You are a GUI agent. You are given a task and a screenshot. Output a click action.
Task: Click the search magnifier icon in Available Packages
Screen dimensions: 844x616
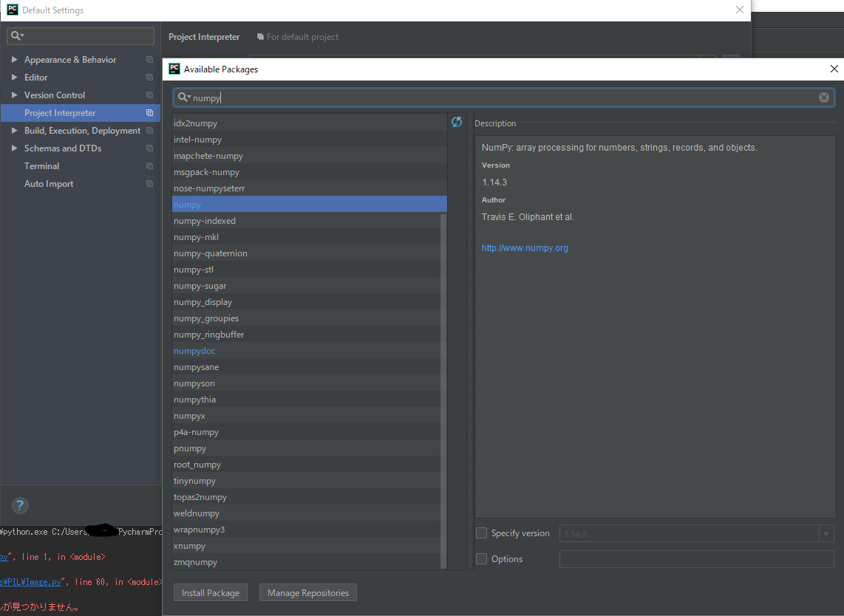183,97
